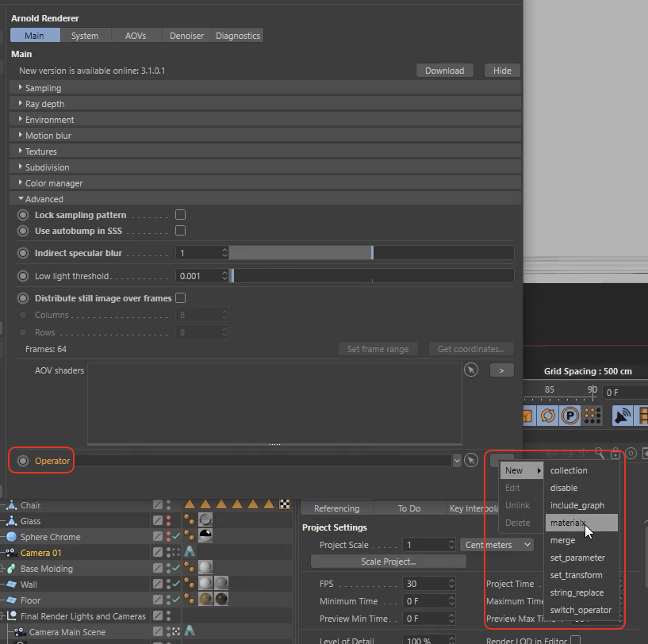The height and width of the screenshot is (644, 648).
Task: Expand the Base Molding tree item
Action: 2,569
